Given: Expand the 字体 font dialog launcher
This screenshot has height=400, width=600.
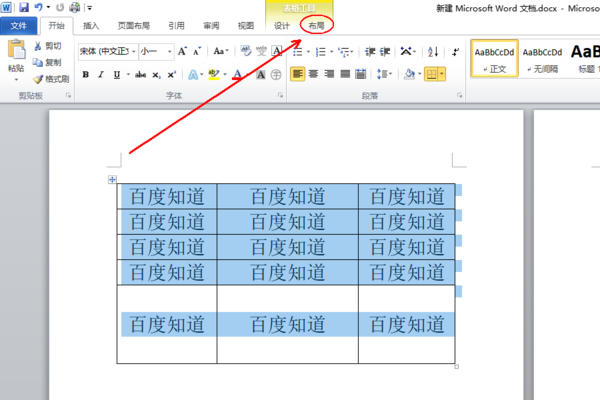Looking at the screenshot, I should 280,95.
